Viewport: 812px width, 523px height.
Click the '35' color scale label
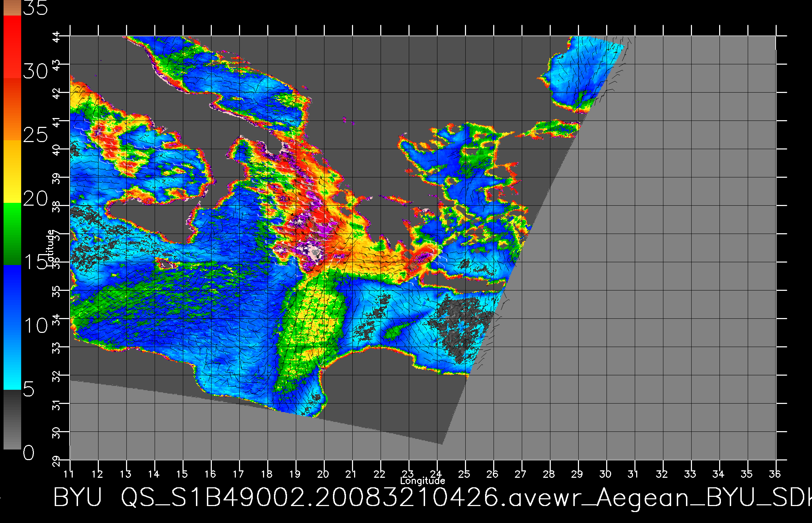click(35, 8)
